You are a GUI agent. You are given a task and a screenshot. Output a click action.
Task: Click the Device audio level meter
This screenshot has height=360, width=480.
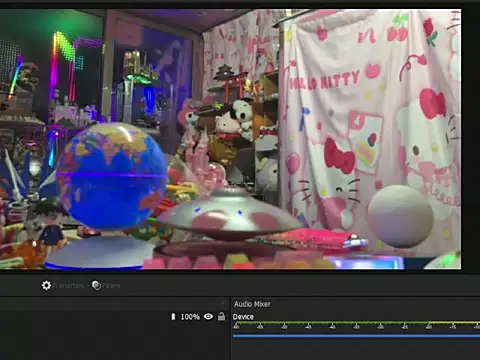356,323
